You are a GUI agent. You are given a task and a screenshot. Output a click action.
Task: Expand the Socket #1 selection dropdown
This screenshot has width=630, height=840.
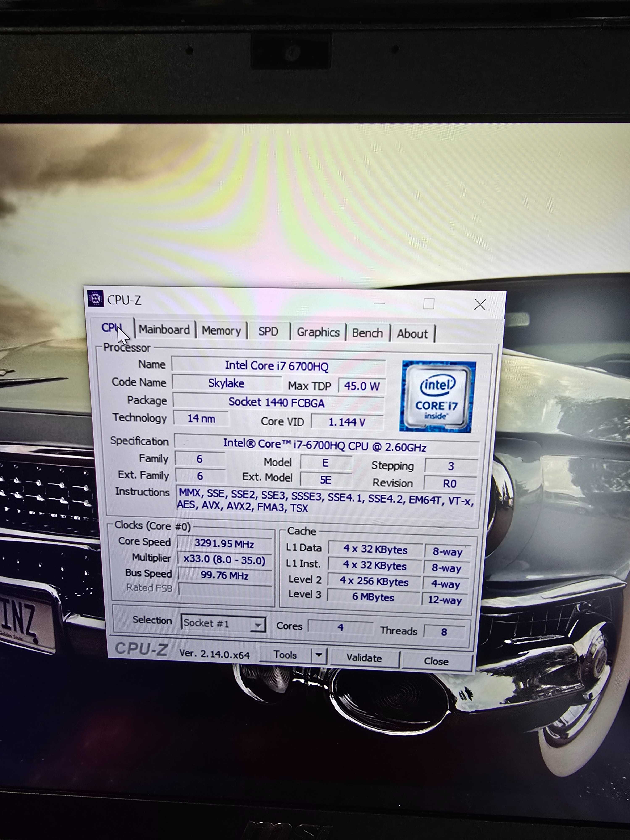pos(258,625)
